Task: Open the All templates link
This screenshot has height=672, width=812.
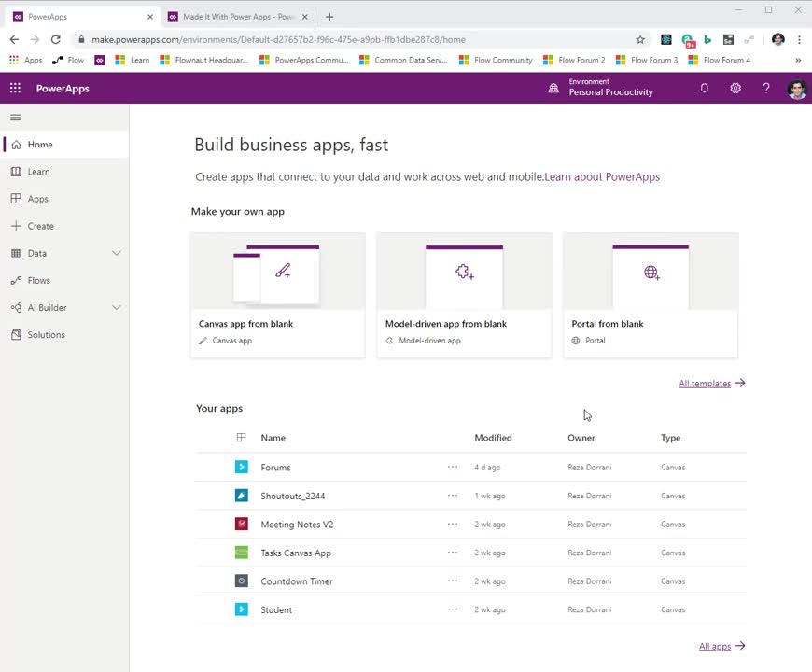Action: [711, 383]
